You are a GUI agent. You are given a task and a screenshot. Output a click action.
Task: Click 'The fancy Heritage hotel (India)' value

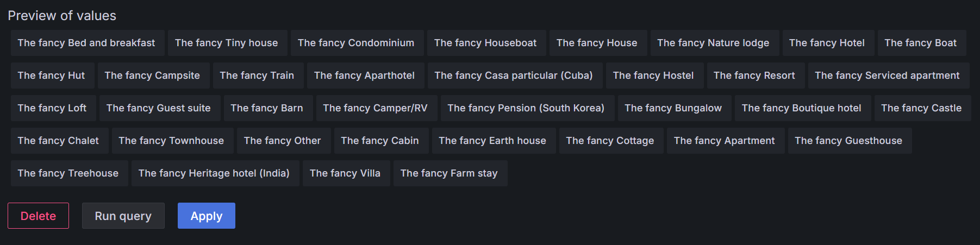tap(214, 173)
